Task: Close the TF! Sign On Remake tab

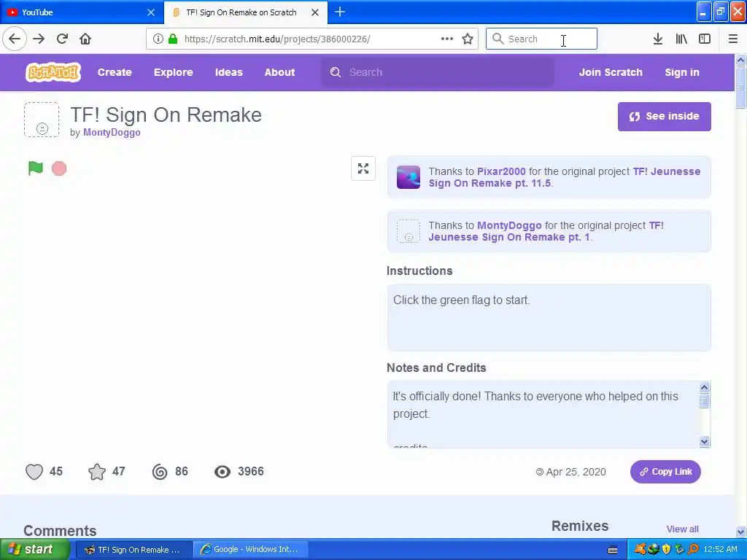Action: (x=315, y=12)
